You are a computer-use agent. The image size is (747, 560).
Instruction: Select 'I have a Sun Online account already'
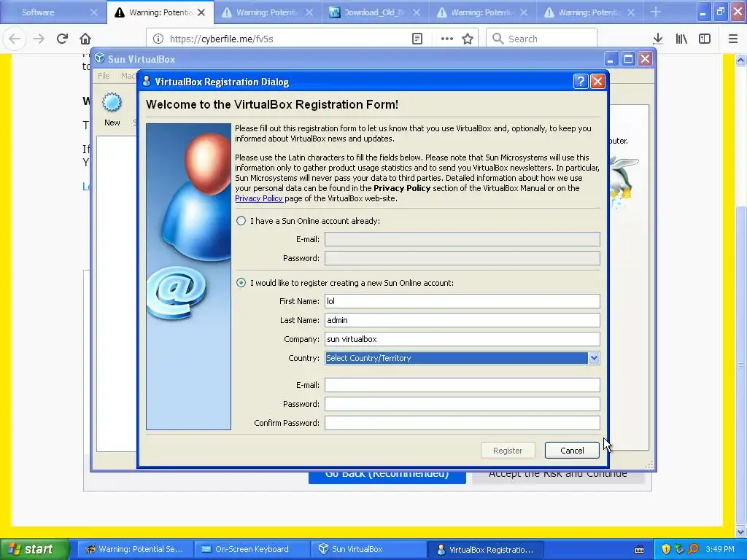click(x=241, y=221)
